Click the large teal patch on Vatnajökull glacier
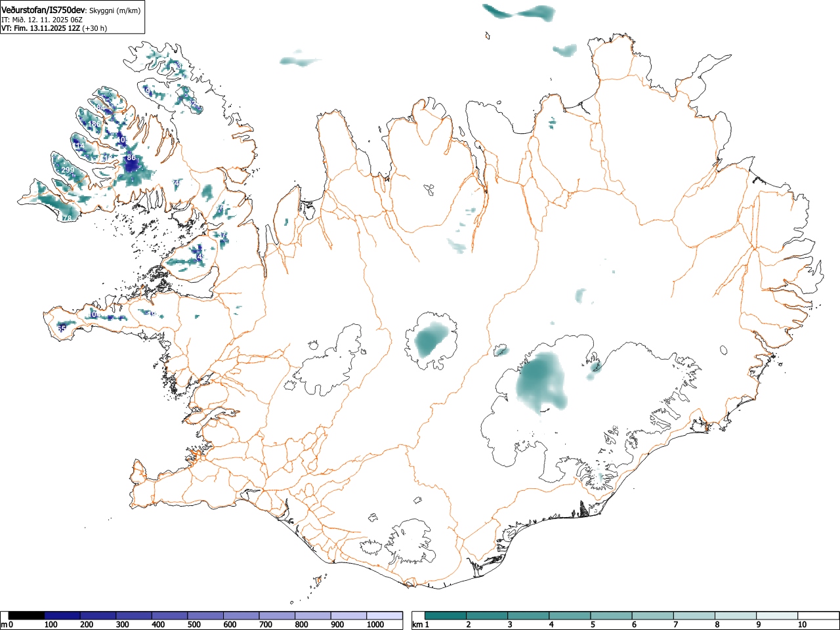This screenshot has width=840, height=630. click(x=541, y=382)
